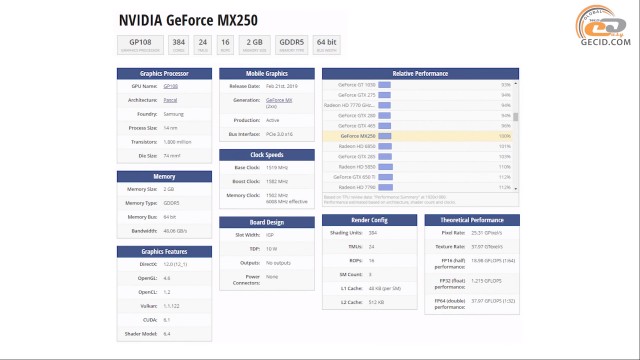Click the FP32 performance value 1,215 GFLOPS
640x360 pixels.
[486, 281]
